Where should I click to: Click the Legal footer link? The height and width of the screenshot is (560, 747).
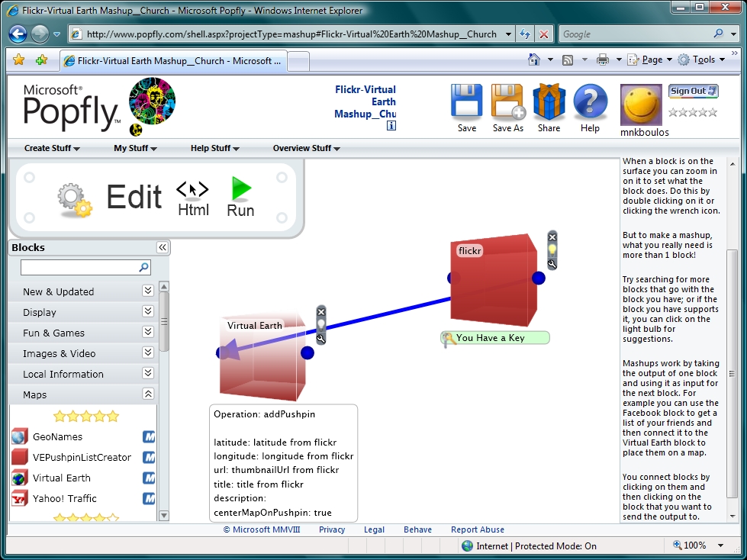(374, 529)
